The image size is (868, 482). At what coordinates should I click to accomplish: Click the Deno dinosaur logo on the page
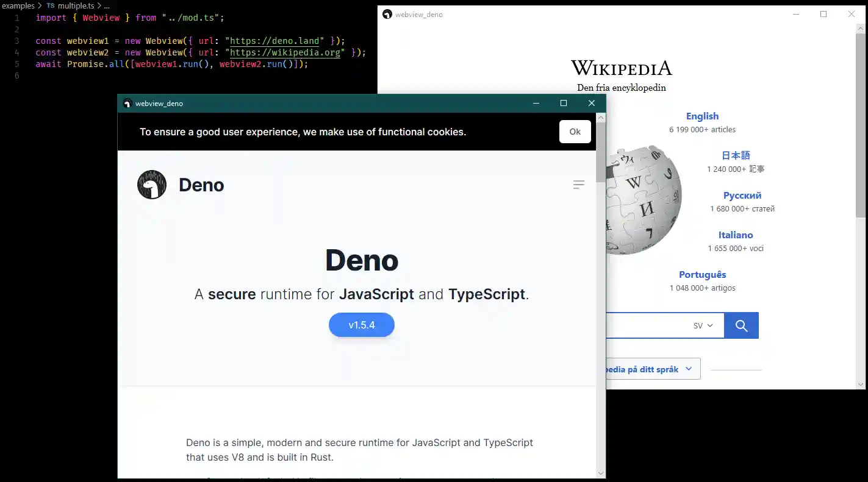pos(150,184)
